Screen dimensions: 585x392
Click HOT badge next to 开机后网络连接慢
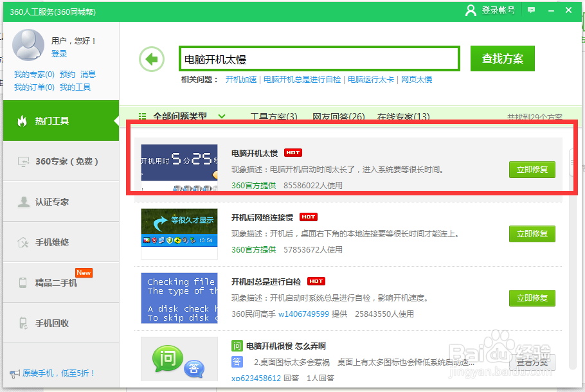click(308, 217)
